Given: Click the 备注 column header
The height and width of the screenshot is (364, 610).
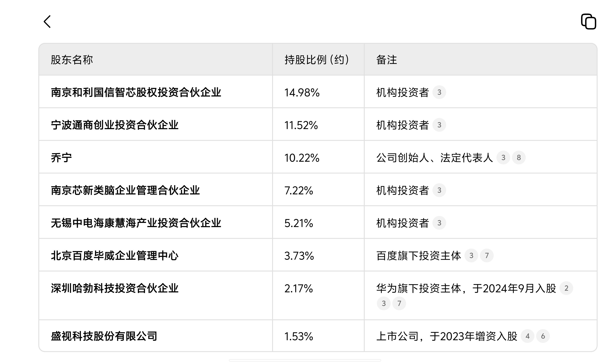Looking at the screenshot, I should click(x=386, y=60).
